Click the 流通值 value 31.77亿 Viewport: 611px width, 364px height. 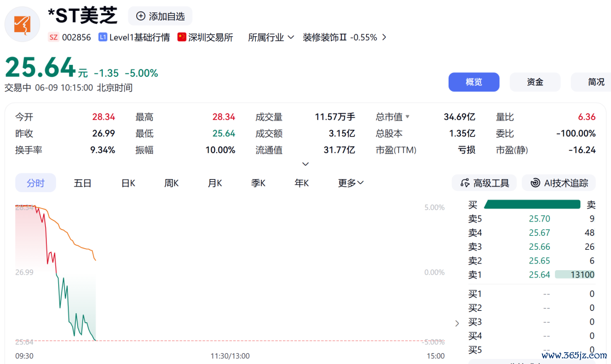point(339,150)
